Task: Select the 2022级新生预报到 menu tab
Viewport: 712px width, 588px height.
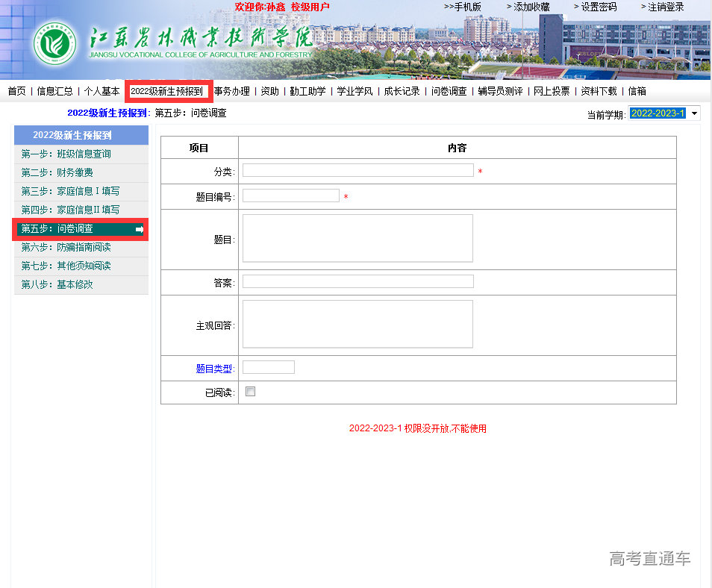Action: (167, 91)
